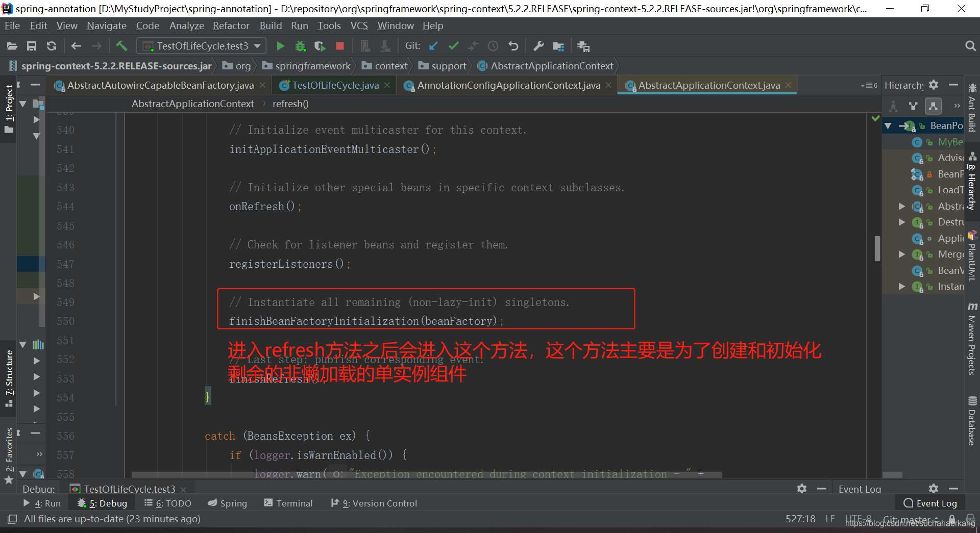
Task: Click refresh() in editor breadcrumb
Action: [290, 104]
